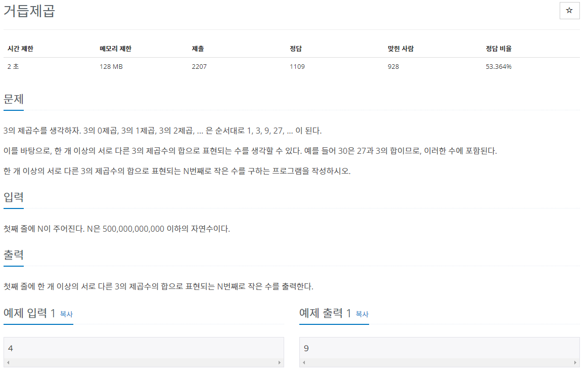Click the solvers count 928
The height and width of the screenshot is (378, 588).
coord(393,66)
